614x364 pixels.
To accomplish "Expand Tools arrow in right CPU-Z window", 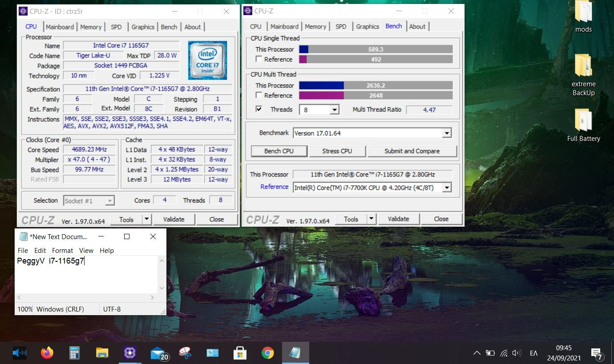I will (x=371, y=219).
